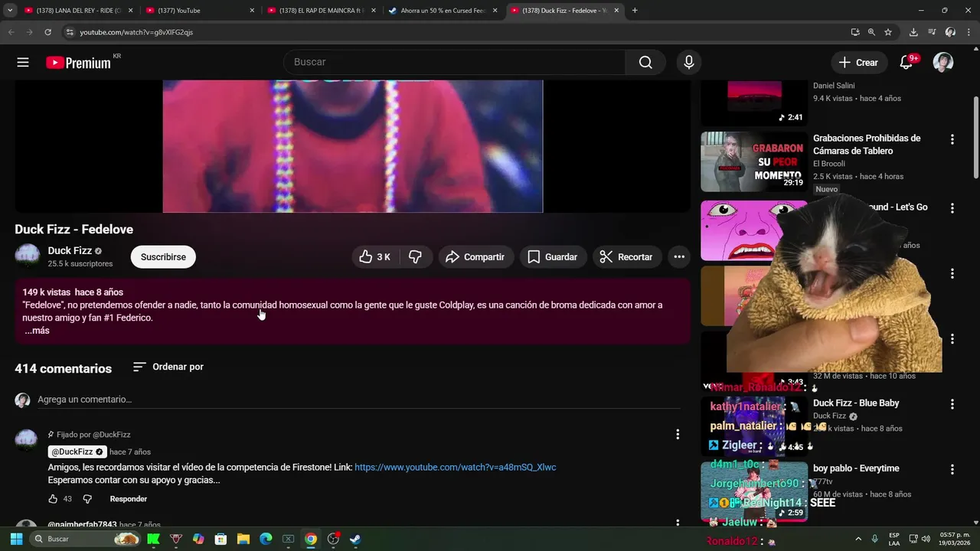Switch to the (1377) YouTube tab

coord(200,11)
